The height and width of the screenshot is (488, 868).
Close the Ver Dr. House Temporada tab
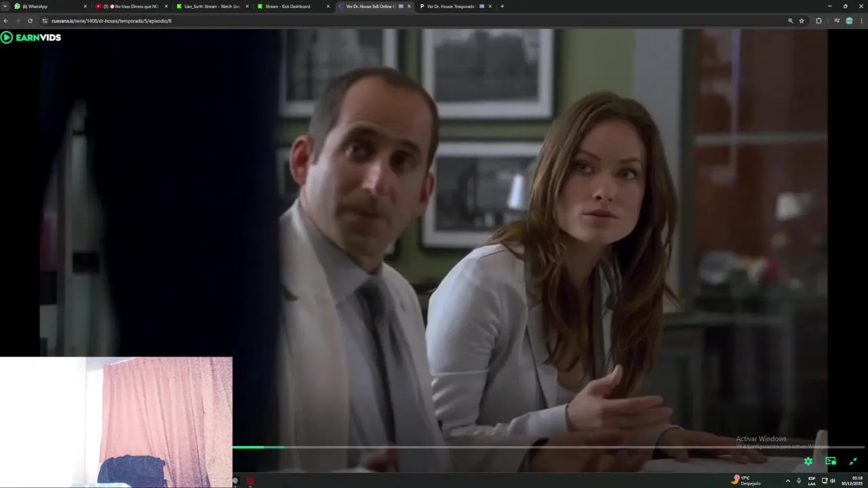click(x=490, y=6)
